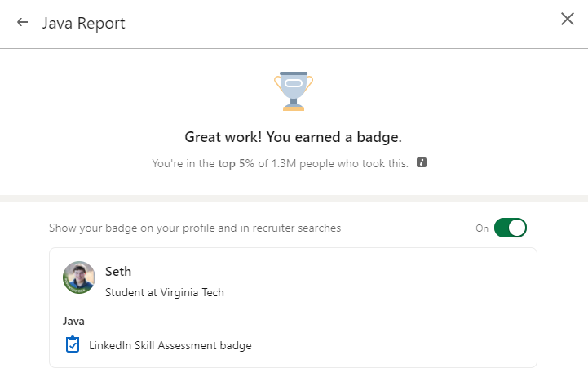The height and width of the screenshot is (377, 588).
Task: Turn off the show badge toggle
Action: [x=511, y=228]
